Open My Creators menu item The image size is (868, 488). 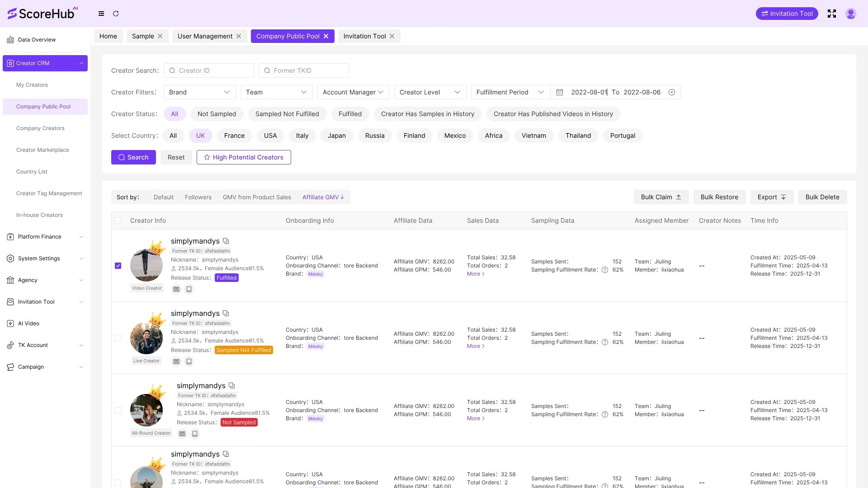(32, 85)
